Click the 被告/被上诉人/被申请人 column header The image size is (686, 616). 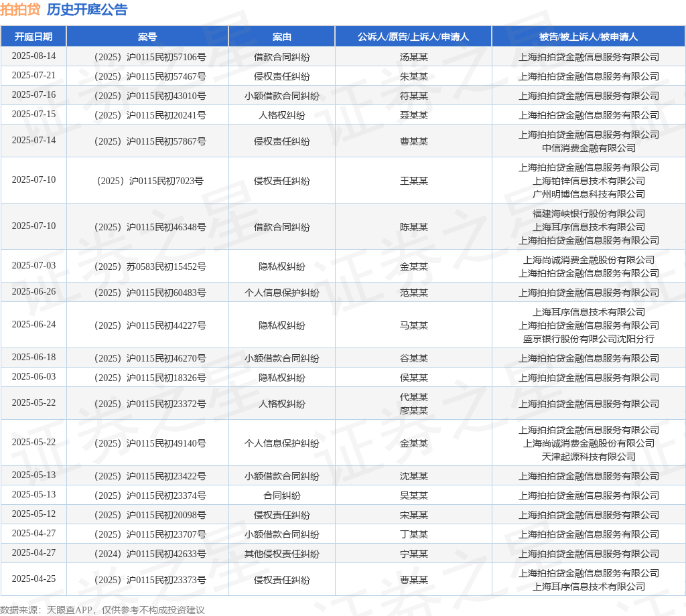(588, 37)
